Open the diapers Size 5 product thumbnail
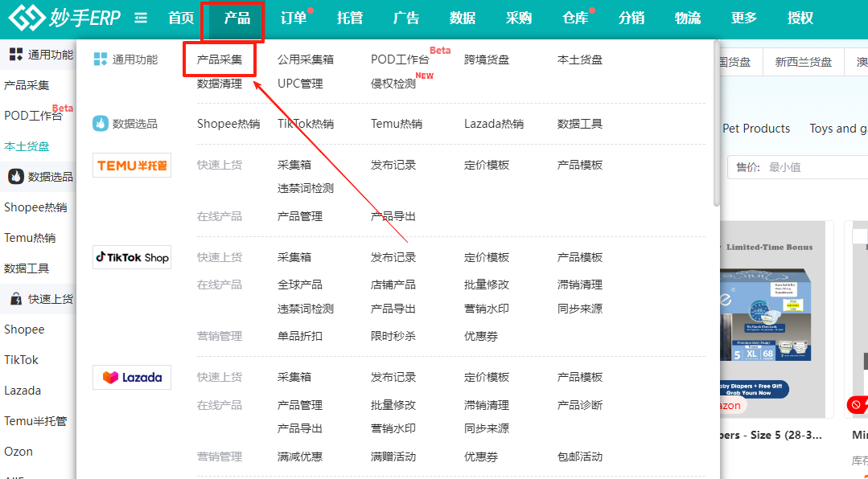868x479 pixels. pyautogui.click(x=775, y=319)
